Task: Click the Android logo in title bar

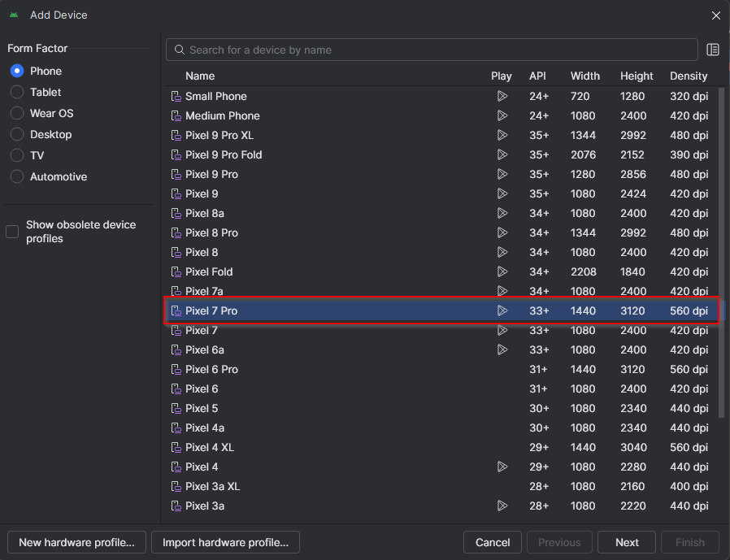Action: click(x=14, y=15)
